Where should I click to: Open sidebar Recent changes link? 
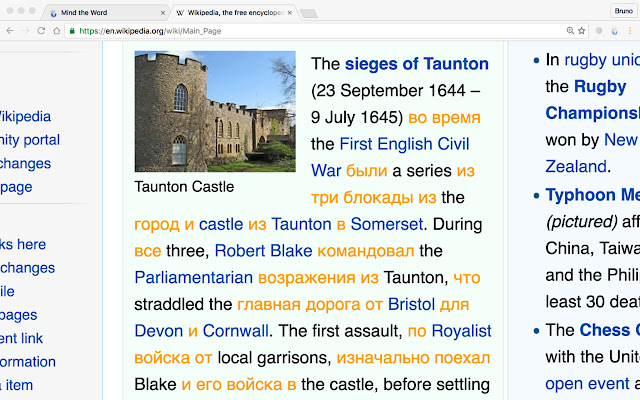click(x=25, y=163)
